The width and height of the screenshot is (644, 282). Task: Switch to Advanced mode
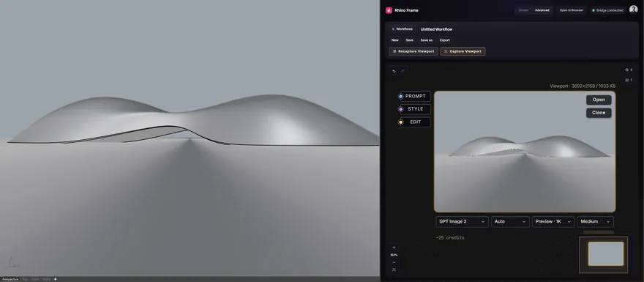542,10
